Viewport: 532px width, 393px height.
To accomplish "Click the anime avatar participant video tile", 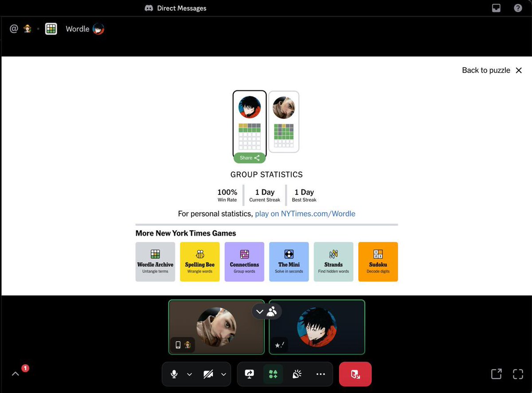I will (317, 327).
